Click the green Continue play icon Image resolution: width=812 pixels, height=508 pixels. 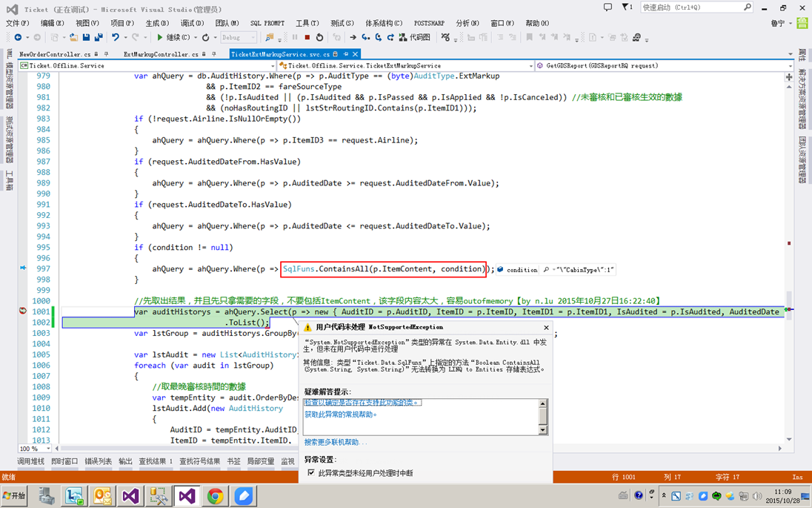[159, 37]
